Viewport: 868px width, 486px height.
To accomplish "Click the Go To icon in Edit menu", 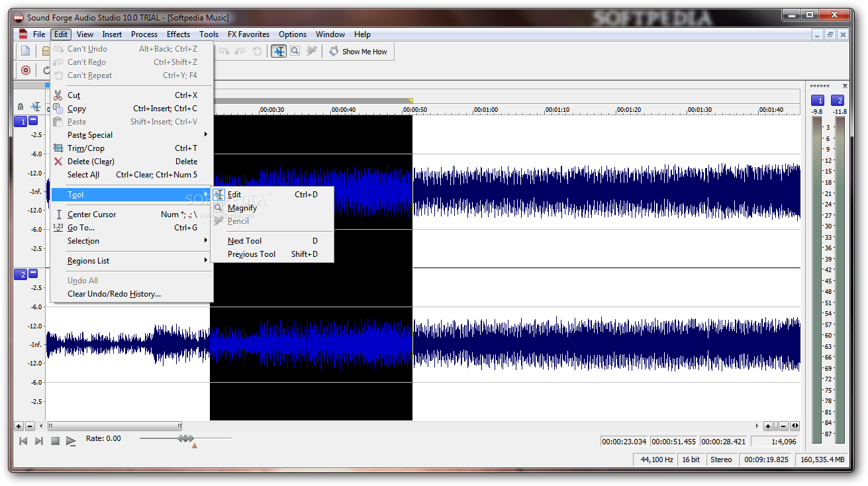I will (58, 228).
